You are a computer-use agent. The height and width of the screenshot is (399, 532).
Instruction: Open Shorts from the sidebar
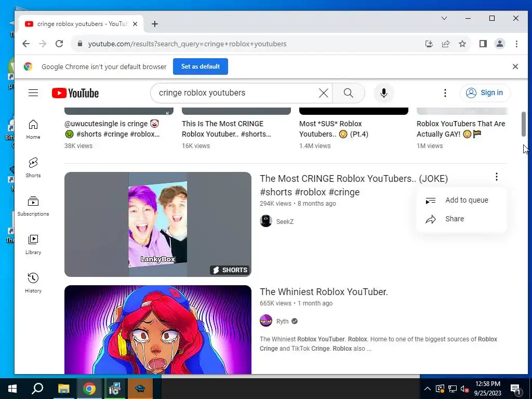(33, 168)
